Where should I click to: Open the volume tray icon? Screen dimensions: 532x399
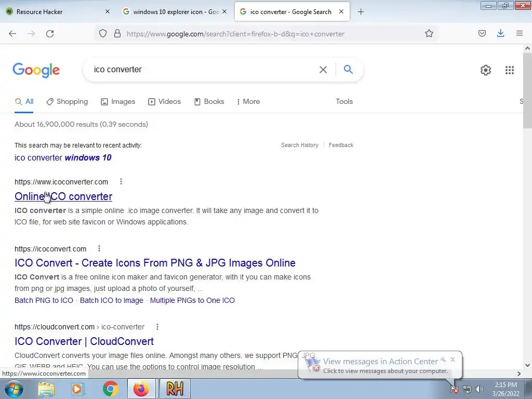479,389
